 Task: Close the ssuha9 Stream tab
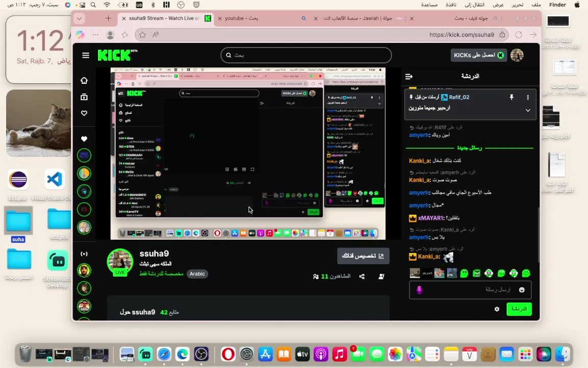[124, 18]
